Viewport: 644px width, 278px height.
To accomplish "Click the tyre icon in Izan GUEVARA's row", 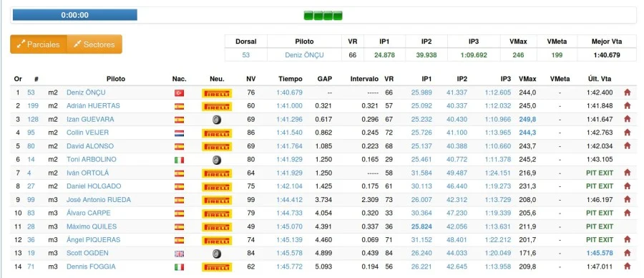I will tap(217, 120).
